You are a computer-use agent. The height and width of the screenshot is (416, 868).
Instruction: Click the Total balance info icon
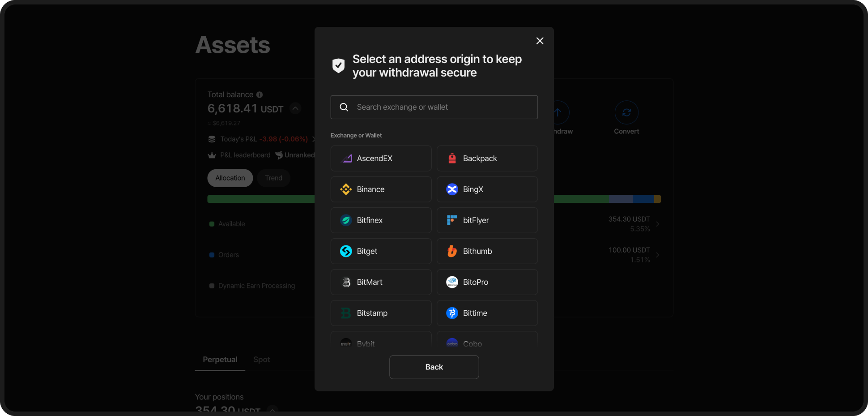pos(260,94)
